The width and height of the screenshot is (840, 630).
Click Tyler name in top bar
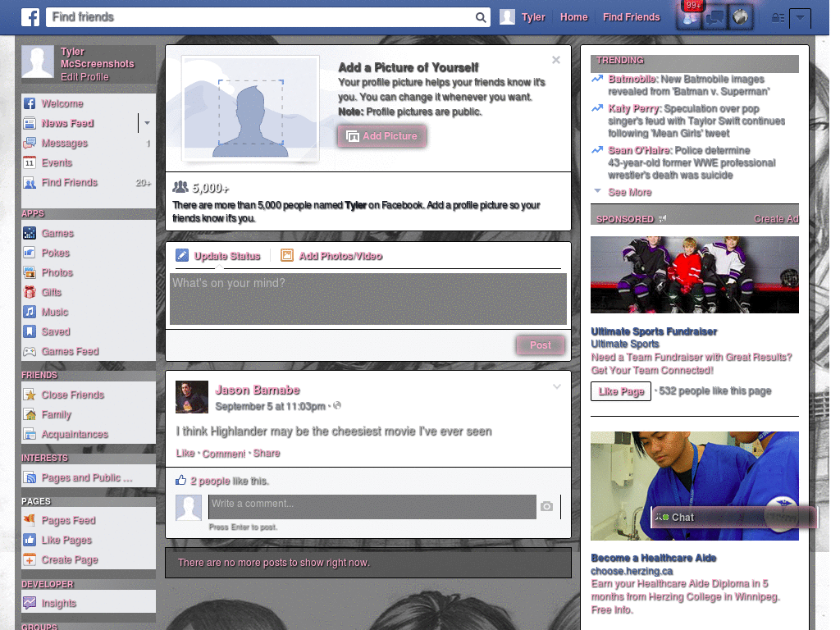tap(533, 17)
